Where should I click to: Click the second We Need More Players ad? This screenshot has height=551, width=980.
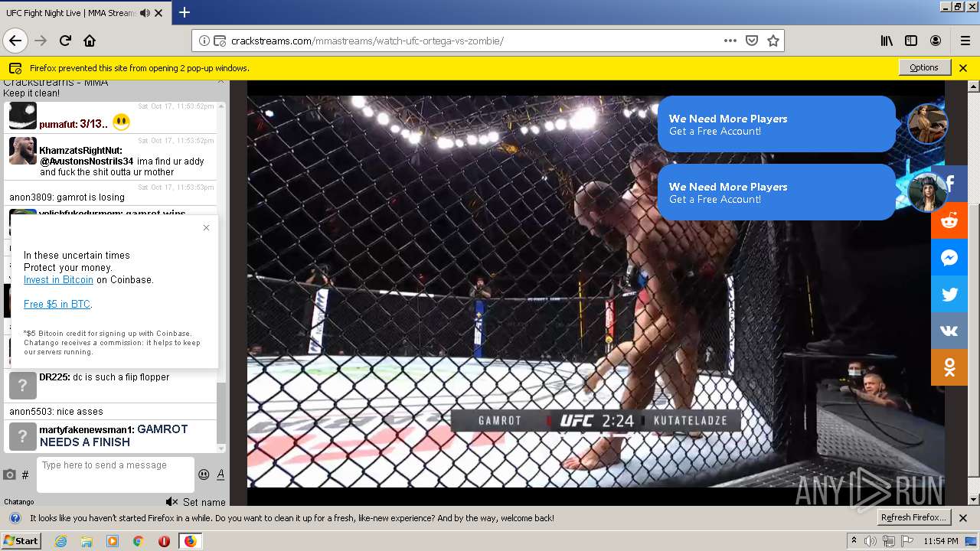pos(776,192)
